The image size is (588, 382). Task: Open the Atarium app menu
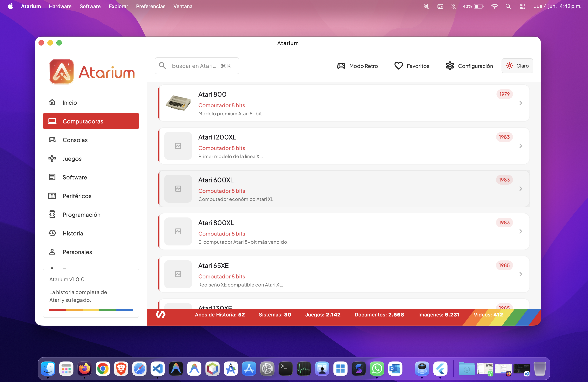31,6
